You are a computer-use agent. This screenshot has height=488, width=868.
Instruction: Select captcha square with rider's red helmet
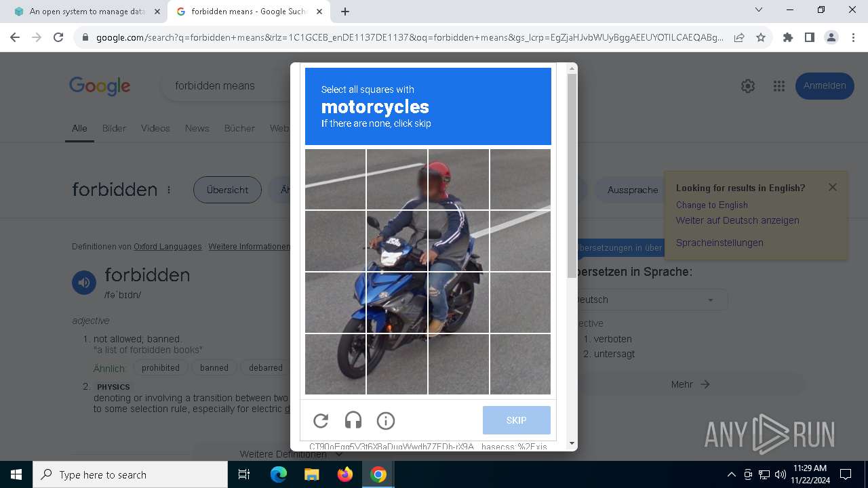coord(458,179)
